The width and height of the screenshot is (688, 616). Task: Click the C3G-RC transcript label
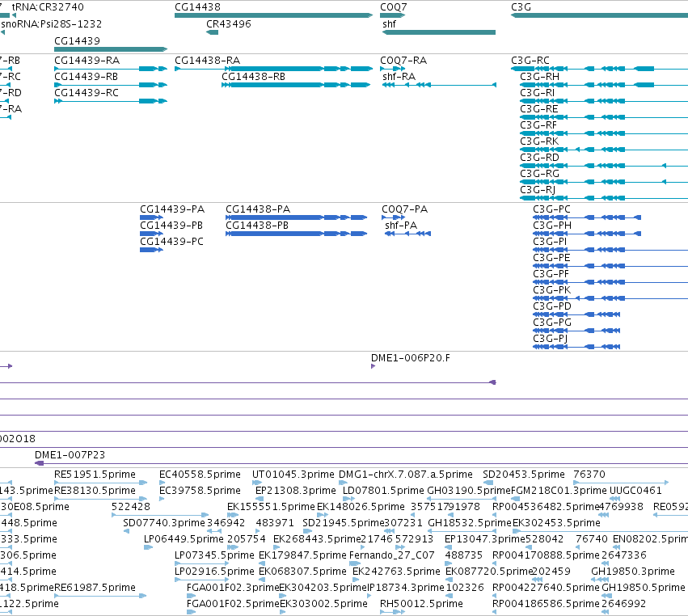click(x=530, y=60)
